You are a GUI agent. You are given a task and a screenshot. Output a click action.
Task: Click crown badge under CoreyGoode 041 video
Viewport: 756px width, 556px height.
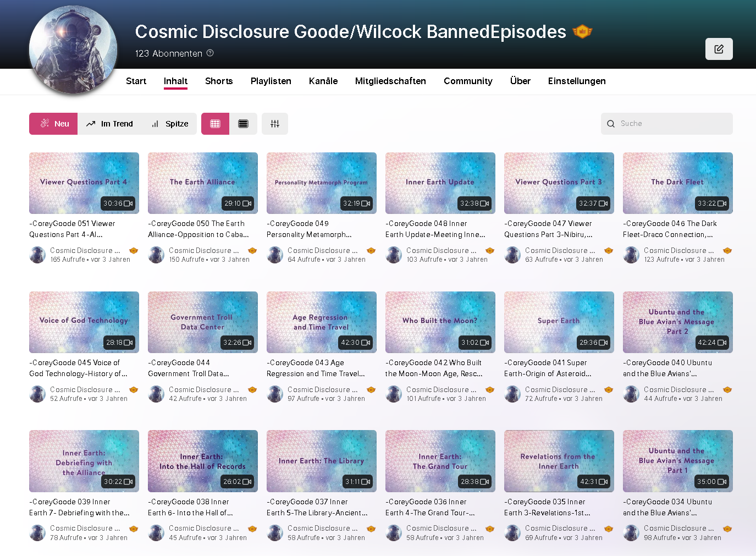(609, 389)
